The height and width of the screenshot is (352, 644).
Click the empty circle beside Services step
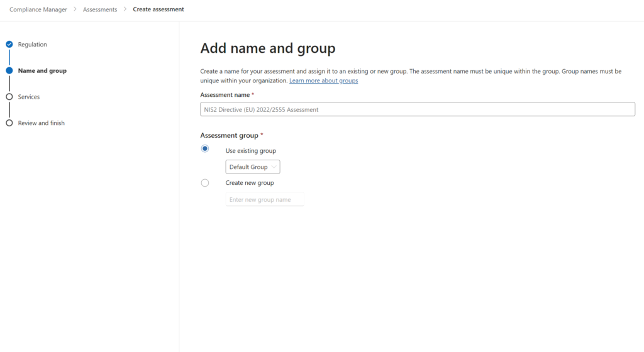tap(9, 97)
